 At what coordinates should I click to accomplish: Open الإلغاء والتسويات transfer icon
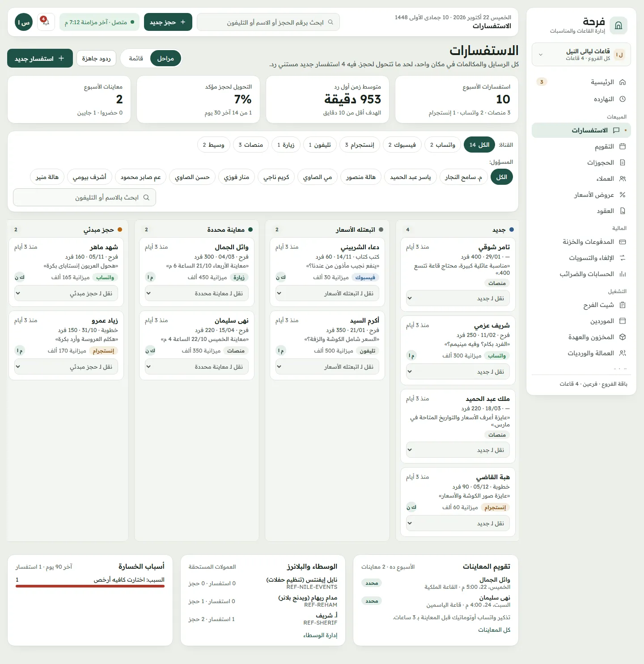pyautogui.click(x=623, y=258)
